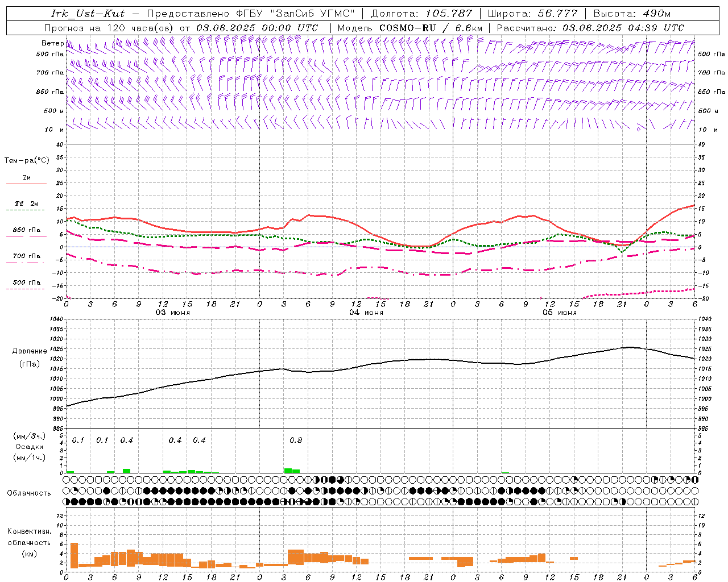Click the date label 04 июня
Viewport: 728px width, 582px height.
pos(366,313)
